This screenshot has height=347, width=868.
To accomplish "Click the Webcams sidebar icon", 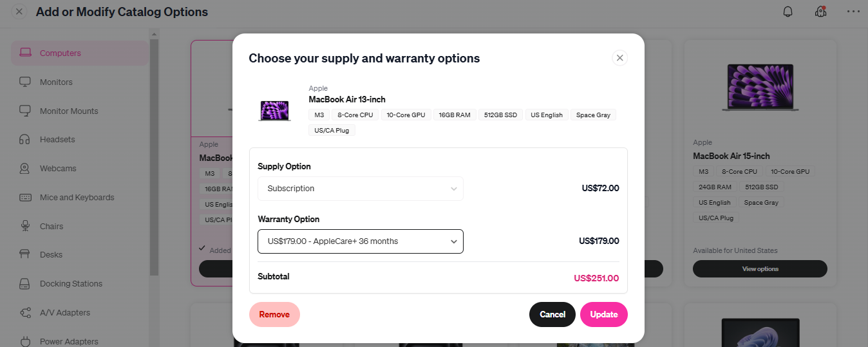I will pos(25,168).
